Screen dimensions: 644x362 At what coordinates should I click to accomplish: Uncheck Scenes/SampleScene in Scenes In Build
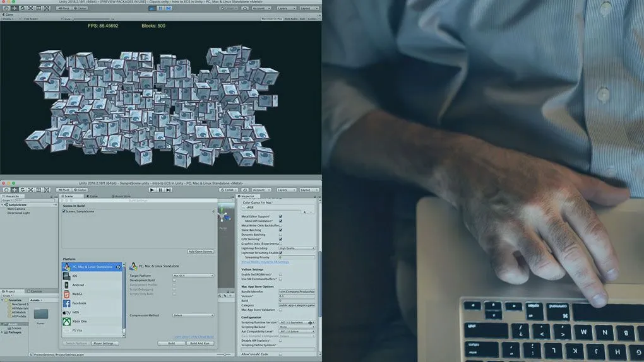point(64,211)
